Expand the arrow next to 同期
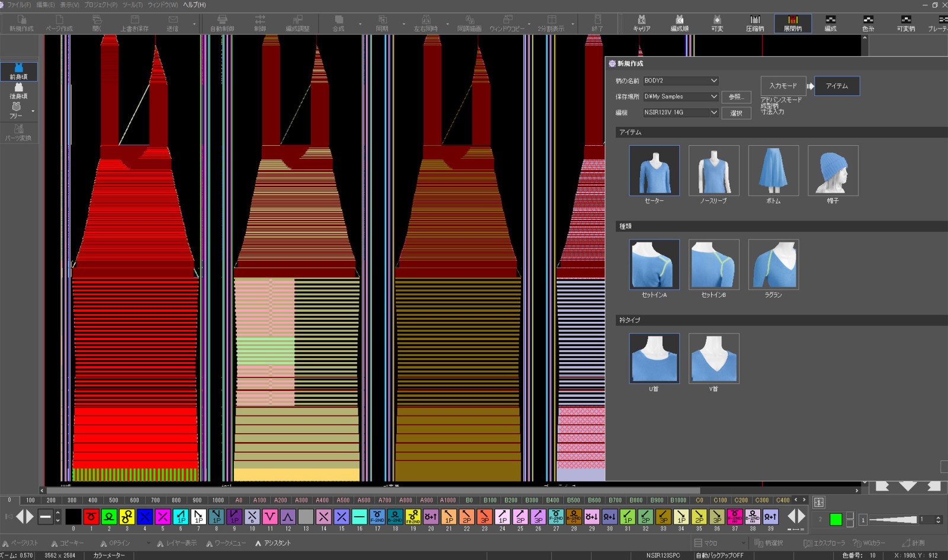The height and width of the screenshot is (560, 948). [404, 24]
